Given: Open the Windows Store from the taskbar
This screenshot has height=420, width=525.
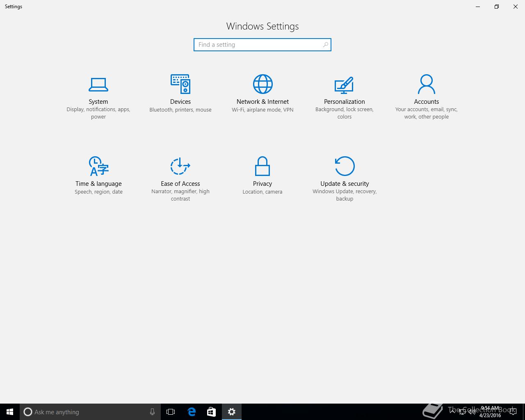Looking at the screenshot, I should pyautogui.click(x=211, y=412).
